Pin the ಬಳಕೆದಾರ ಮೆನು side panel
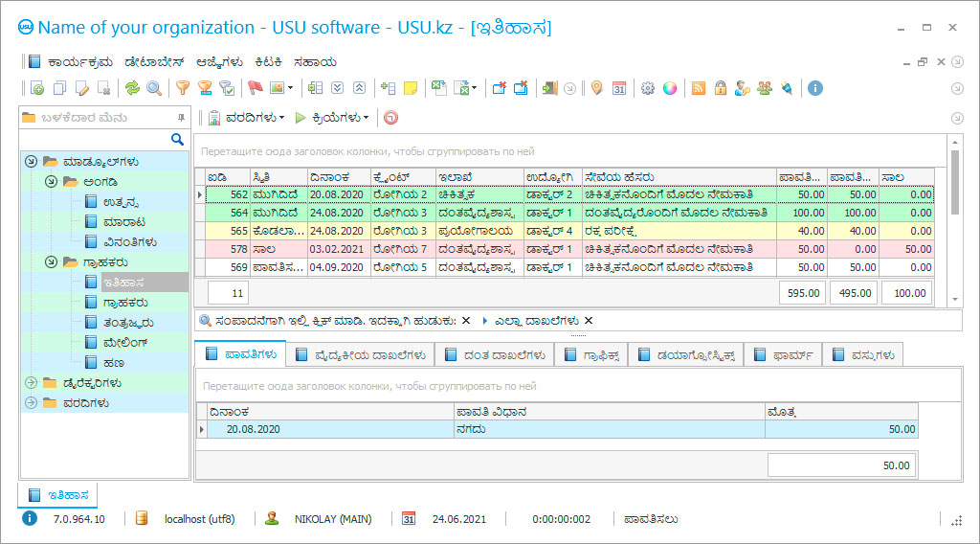980x544 pixels. pyautogui.click(x=181, y=118)
